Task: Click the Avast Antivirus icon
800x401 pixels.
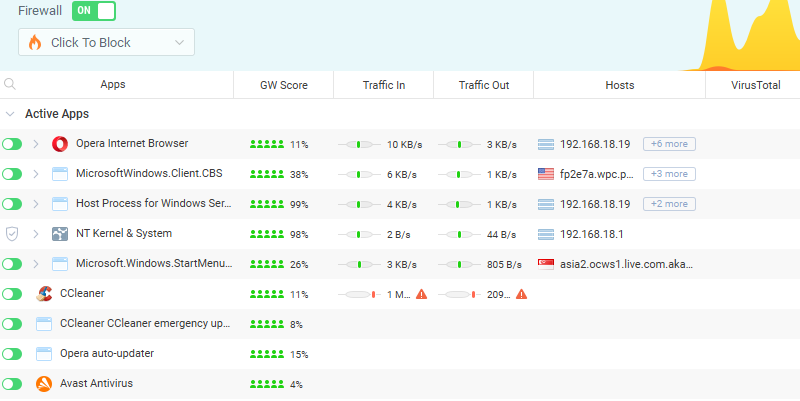Action: tap(44, 384)
